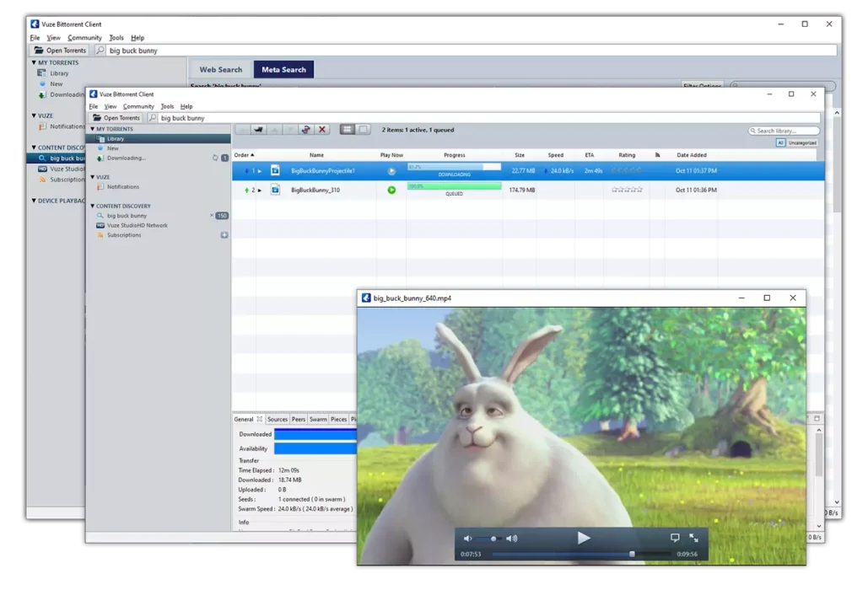Click Play Now icon for BigBuckBunnyProjectile1
Image resolution: width=868 pixels, height=590 pixels.
click(x=391, y=171)
